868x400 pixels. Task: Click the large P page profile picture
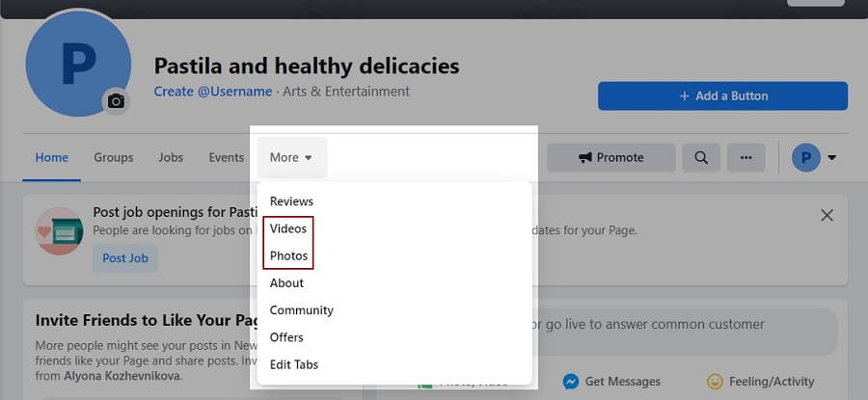coord(78,64)
